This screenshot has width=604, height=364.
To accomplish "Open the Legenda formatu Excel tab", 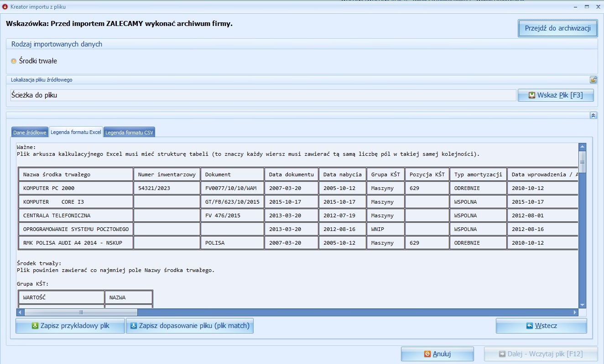I will tap(76, 132).
